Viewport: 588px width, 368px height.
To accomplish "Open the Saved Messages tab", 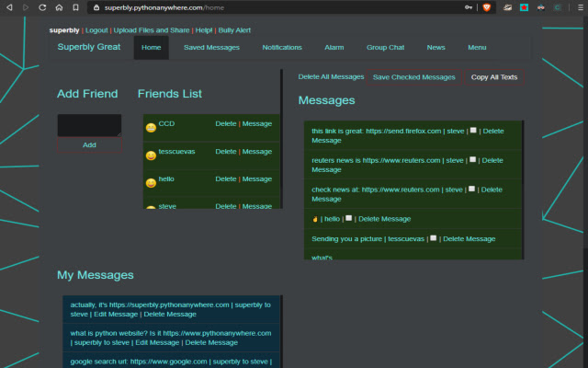I will coord(211,48).
